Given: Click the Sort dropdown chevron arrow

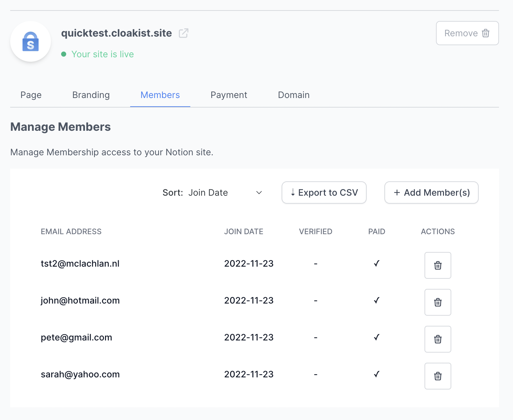Looking at the screenshot, I should [x=259, y=192].
